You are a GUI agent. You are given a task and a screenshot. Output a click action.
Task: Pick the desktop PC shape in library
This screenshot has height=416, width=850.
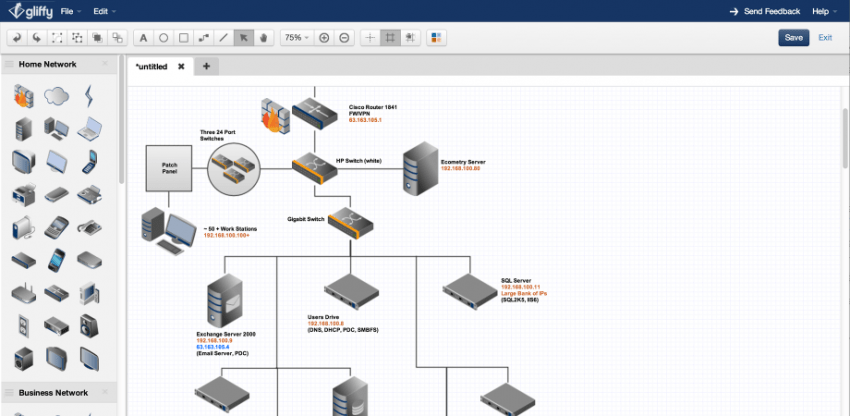pyautogui.click(x=56, y=129)
